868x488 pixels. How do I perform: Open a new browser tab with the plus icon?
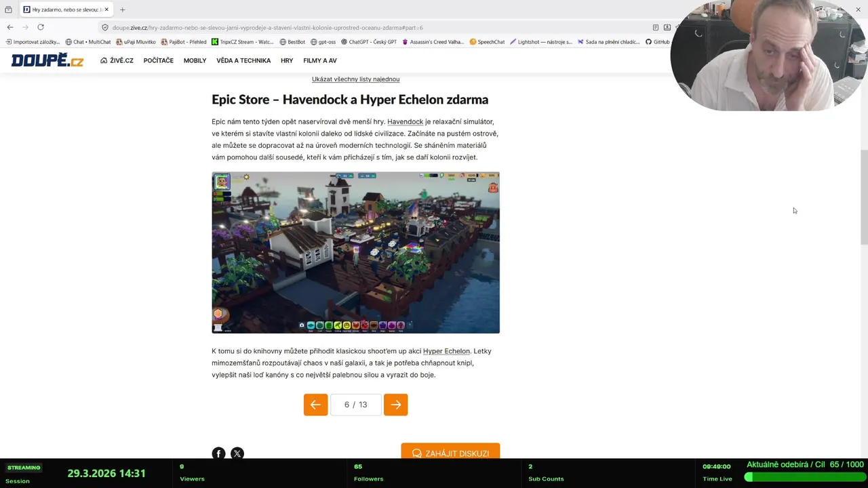(x=122, y=9)
